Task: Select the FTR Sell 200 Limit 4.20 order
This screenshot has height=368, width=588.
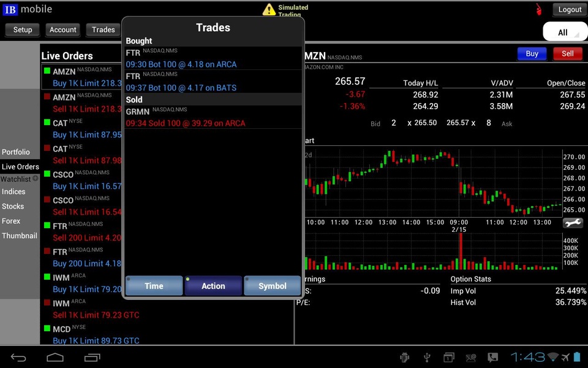Action: 81,232
